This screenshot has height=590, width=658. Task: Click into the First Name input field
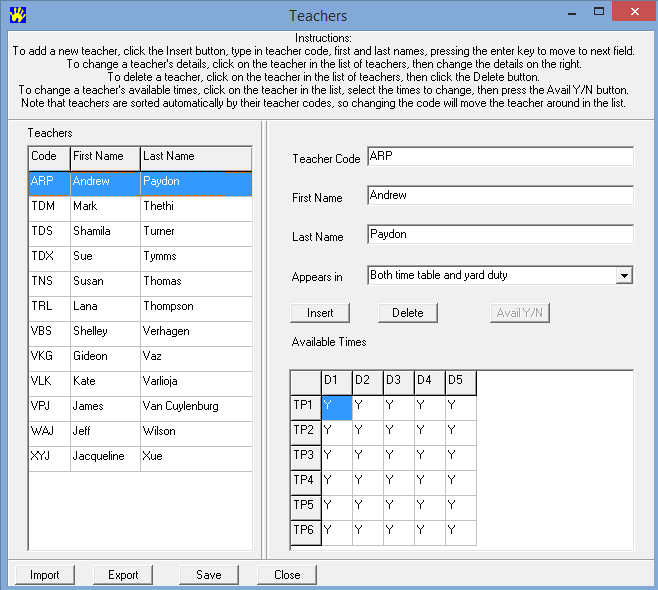tap(500, 196)
